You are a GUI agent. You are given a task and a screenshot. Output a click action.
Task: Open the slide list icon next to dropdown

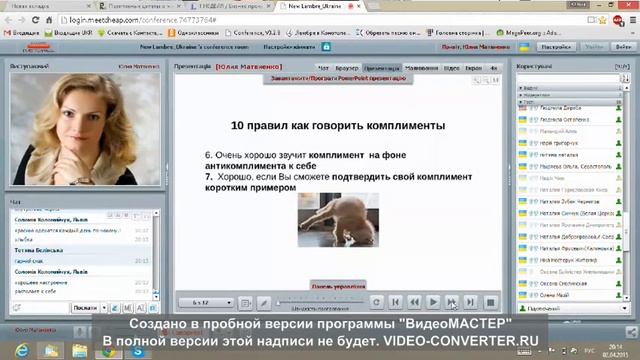pyautogui.click(x=245, y=303)
